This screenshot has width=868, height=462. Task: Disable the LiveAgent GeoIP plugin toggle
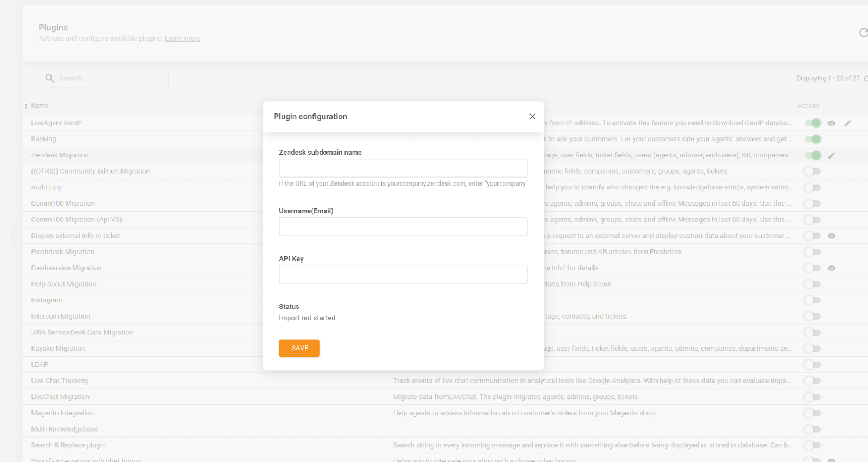click(813, 123)
